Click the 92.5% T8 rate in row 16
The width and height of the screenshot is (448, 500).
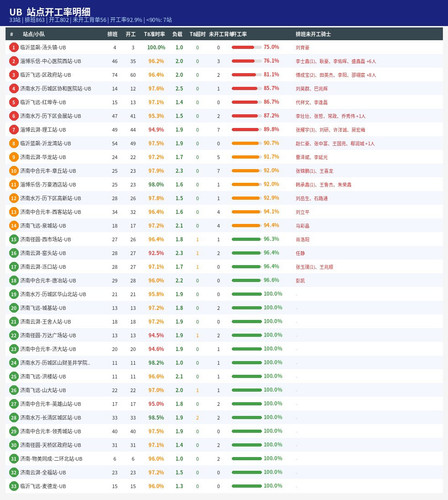[156, 253]
